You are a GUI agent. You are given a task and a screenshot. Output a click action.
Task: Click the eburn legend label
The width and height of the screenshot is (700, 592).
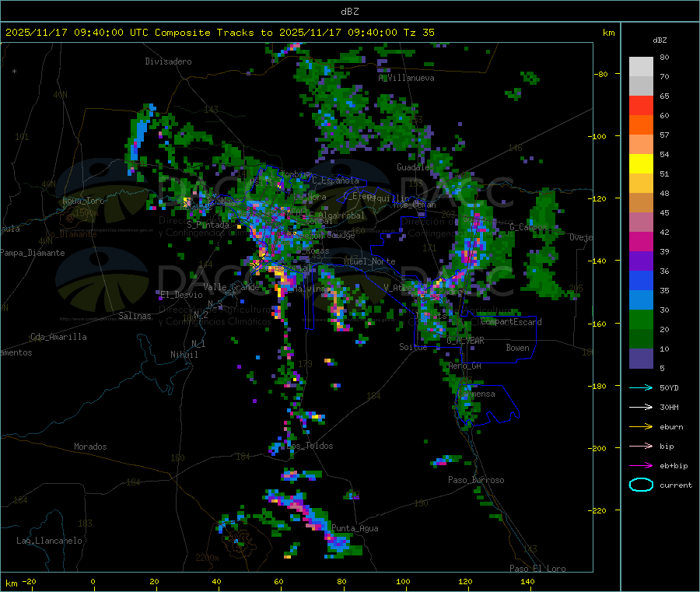[671, 427]
